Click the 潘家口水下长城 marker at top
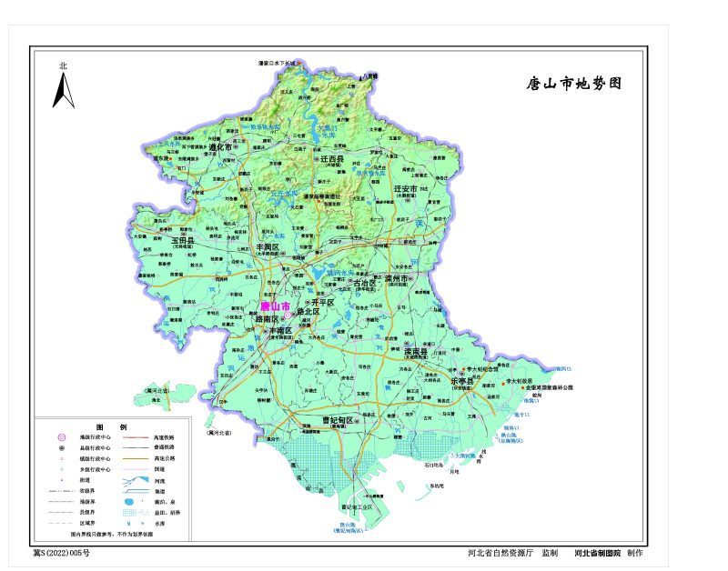 (298, 64)
